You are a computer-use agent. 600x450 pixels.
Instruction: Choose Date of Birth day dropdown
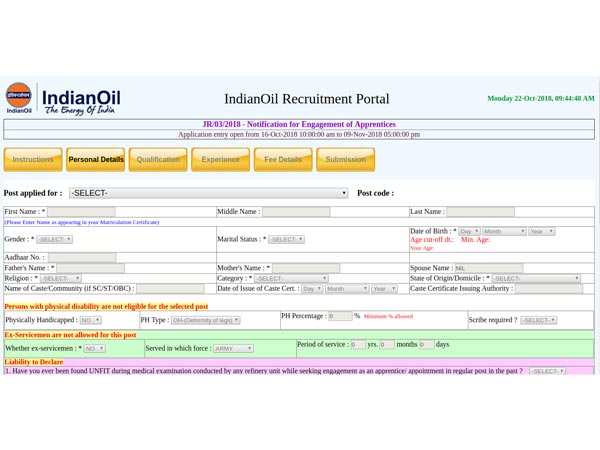(469, 232)
